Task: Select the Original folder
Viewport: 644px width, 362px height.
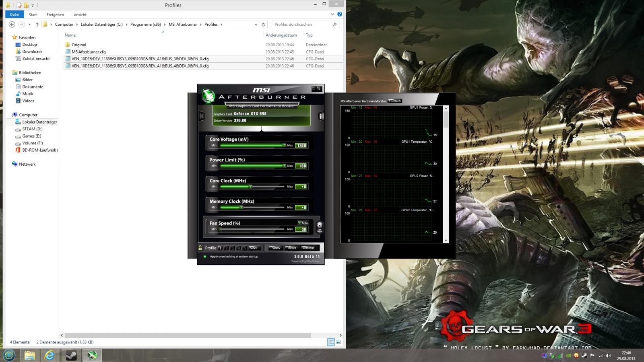Action: click(78, 45)
